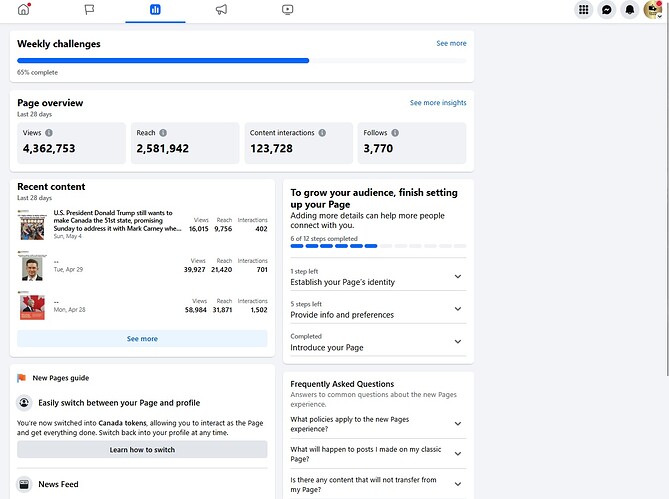Open the Ad Center megaphone icon
This screenshot has height=499, width=669.
click(221, 9)
